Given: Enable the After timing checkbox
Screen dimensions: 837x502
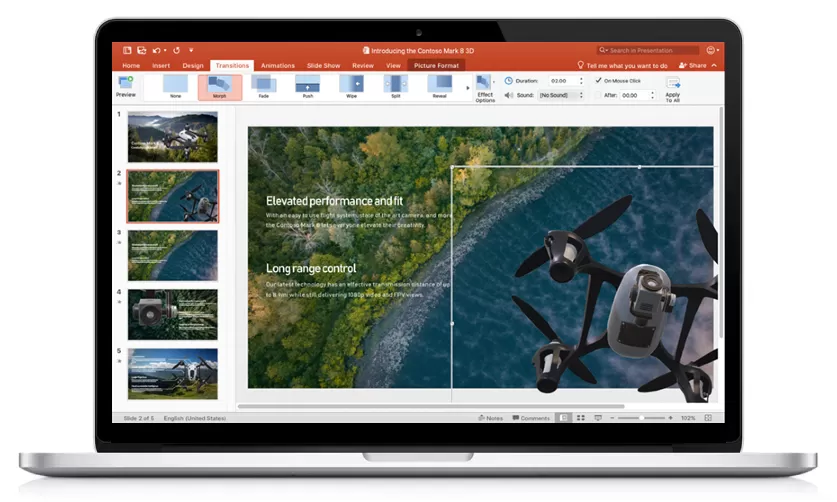Looking at the screenshot, I should (598, 95).
